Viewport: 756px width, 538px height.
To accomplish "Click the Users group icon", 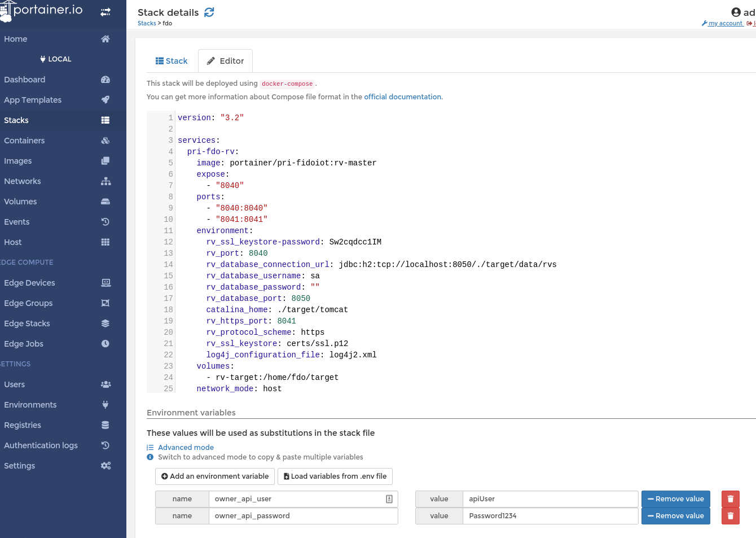I will tap(106, 384).
